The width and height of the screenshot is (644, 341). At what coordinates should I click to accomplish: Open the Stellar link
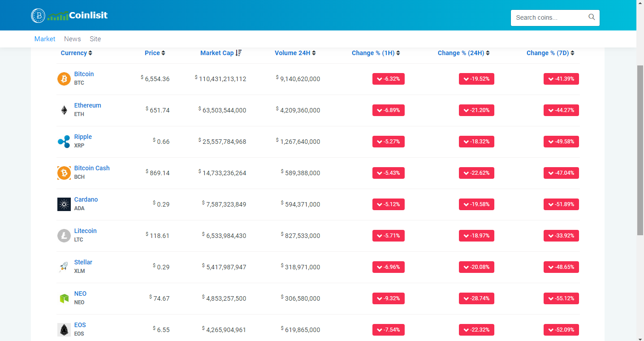coord(83,262)
